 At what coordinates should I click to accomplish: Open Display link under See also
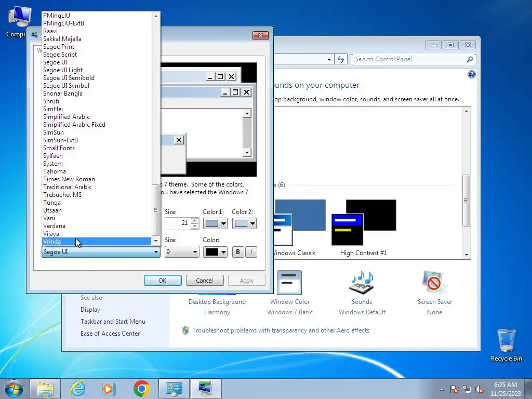point(90,310)
